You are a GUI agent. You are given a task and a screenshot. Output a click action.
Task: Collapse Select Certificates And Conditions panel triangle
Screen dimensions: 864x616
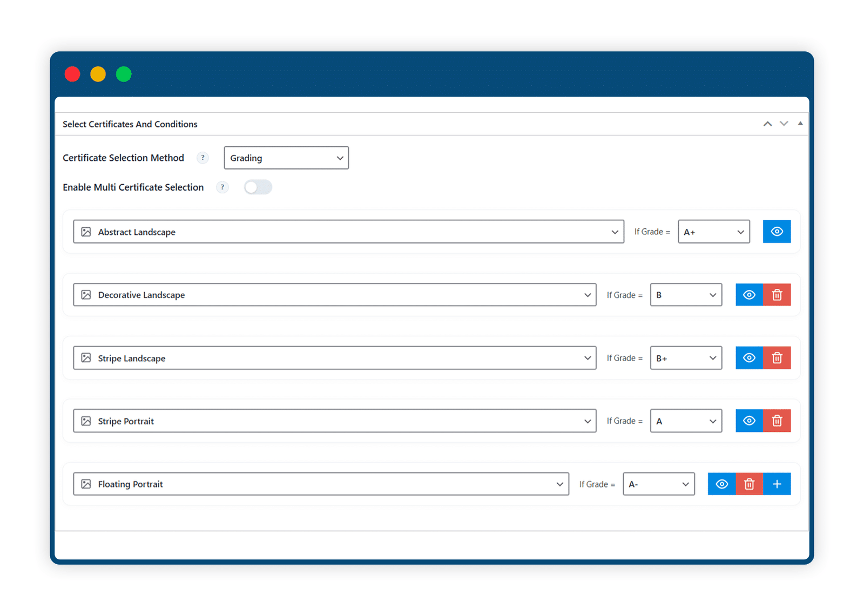coord(800,124)
